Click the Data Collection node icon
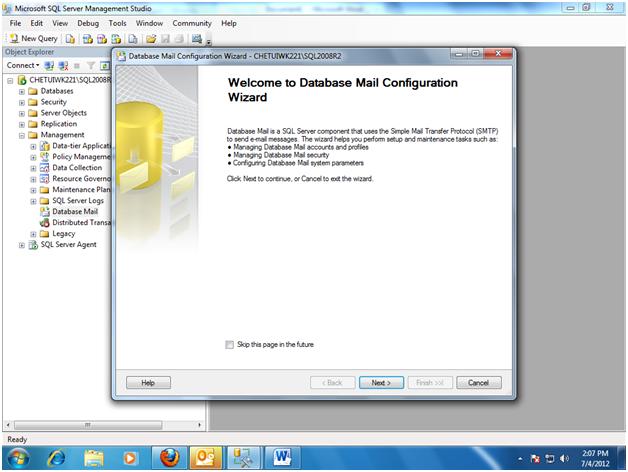 coord(44,168)
